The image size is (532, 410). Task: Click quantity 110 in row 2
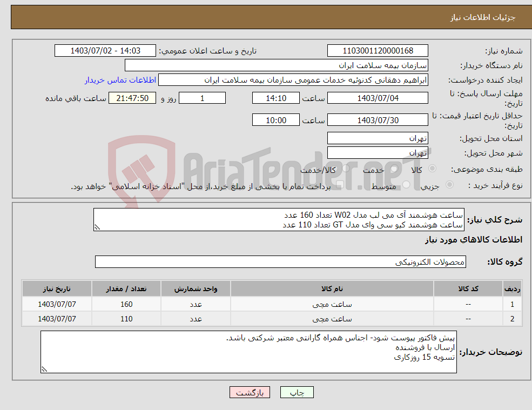point(126,319)
